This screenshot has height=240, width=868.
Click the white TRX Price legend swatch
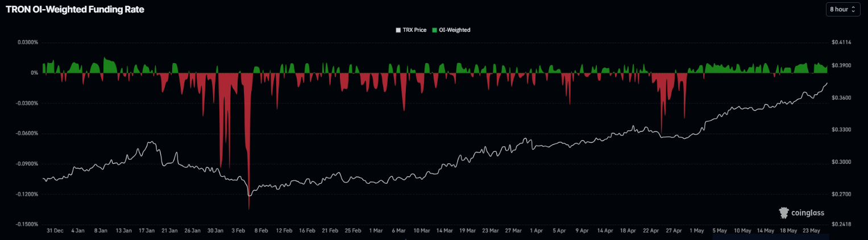(398, 30)
